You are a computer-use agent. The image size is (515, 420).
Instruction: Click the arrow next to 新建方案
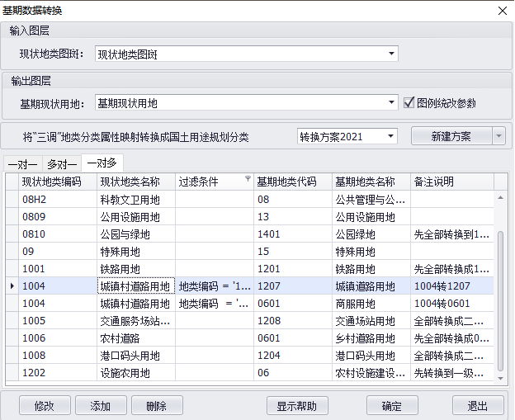point(498,136)
